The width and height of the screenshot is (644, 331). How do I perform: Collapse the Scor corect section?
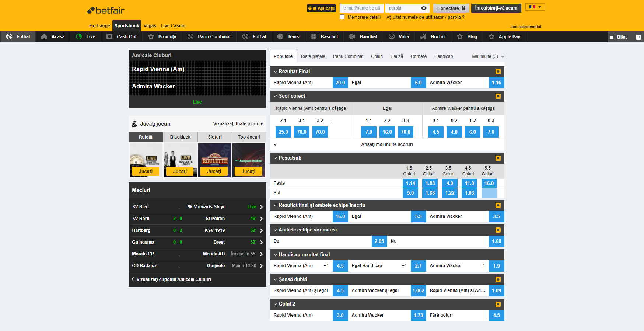[x=275, y=96]
